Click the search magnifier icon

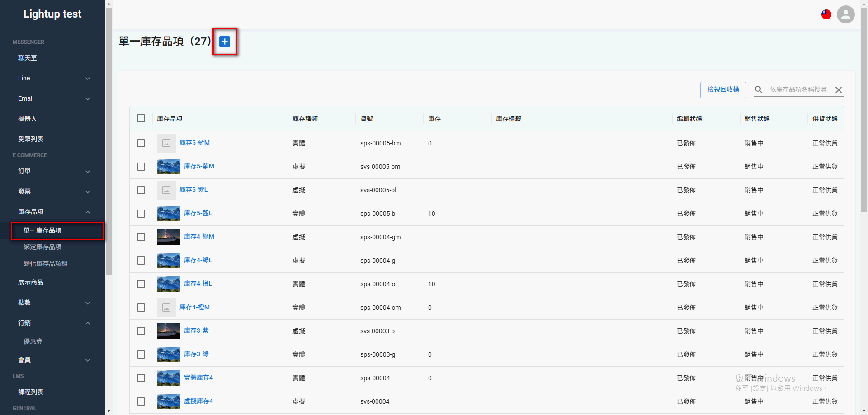tap(759, 89)
